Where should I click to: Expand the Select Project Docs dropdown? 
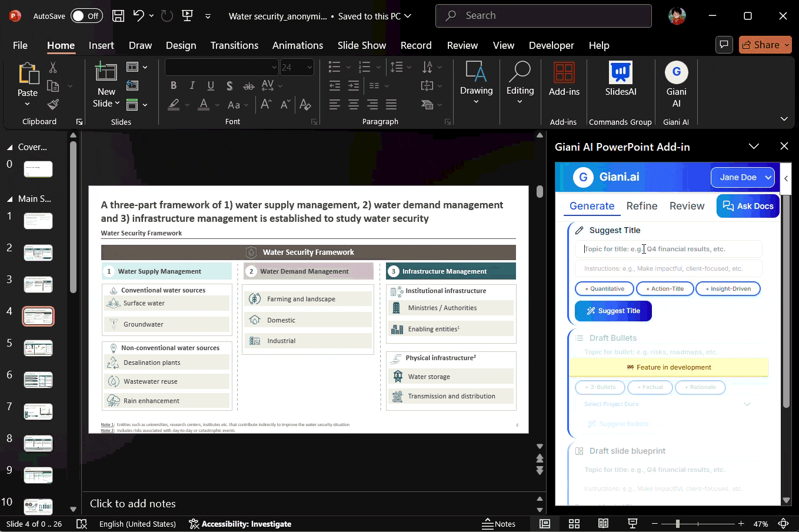pyautogui.click(x=747, y=404)
